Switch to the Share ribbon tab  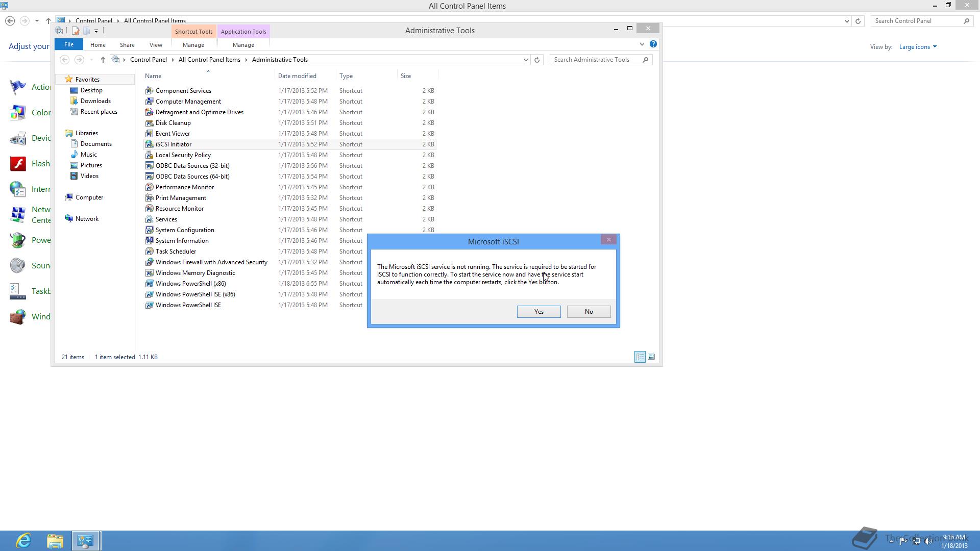(x=127, y=45)
